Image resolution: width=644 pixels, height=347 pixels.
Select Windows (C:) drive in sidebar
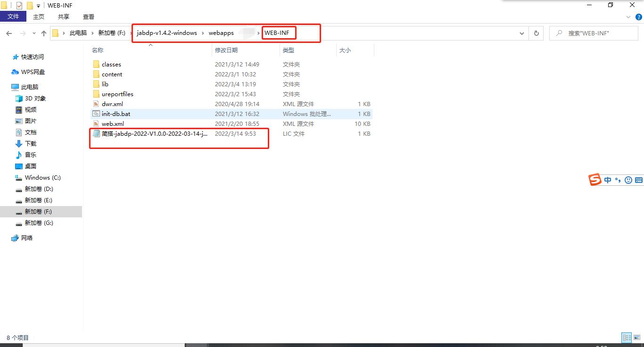pyautogui.click(x=42, y=178)
